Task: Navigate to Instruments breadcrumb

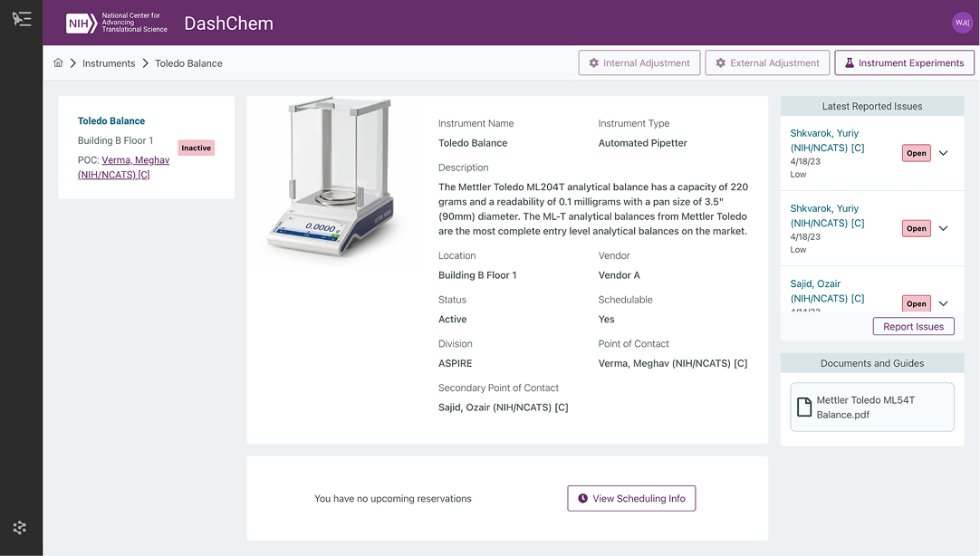Action: [109, 63]
